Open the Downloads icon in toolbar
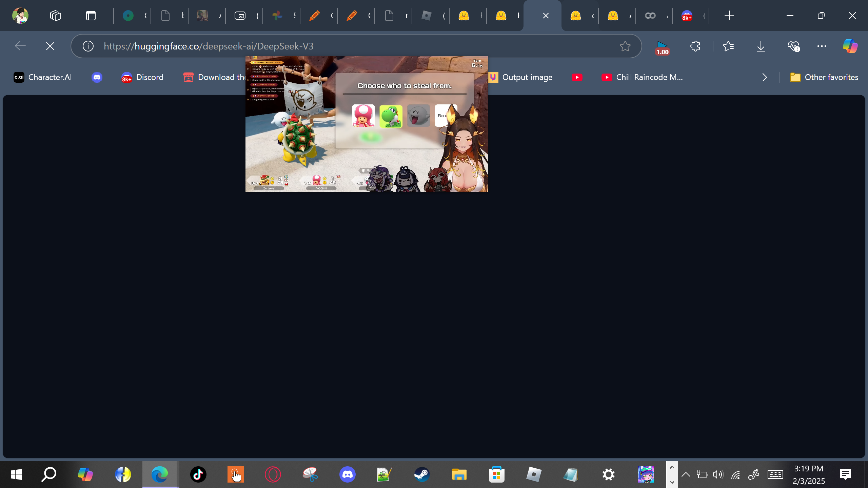The image size is (868, 488). (761, 46)
